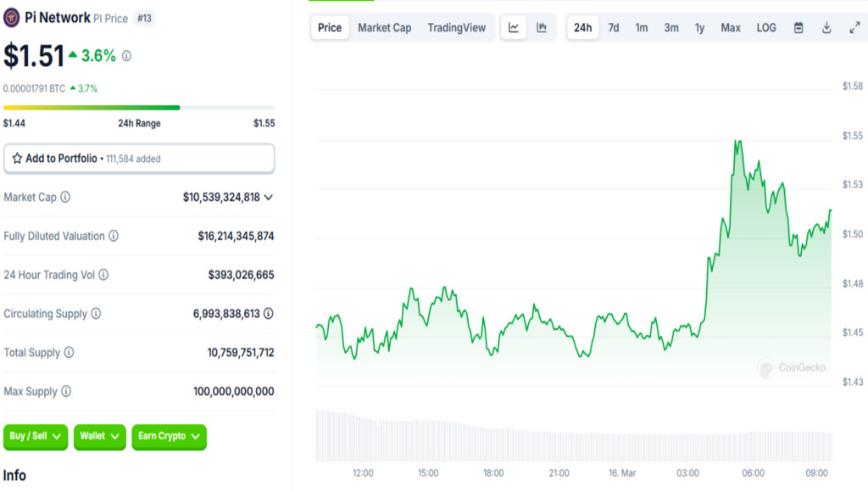Download chart data icon

[x=826, y=28]
